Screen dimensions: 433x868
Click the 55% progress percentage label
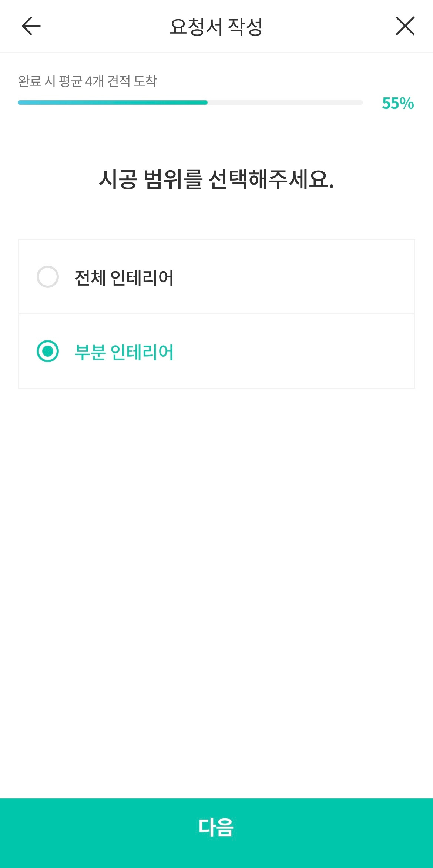point(397,103)
